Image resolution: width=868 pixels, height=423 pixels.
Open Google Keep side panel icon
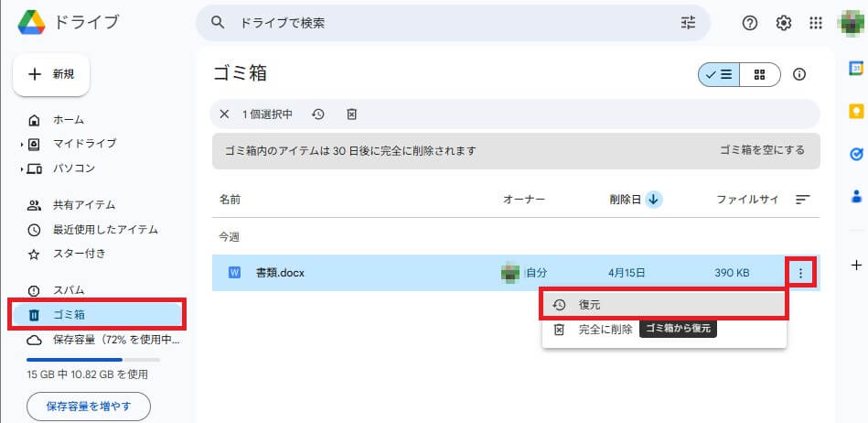856,111
